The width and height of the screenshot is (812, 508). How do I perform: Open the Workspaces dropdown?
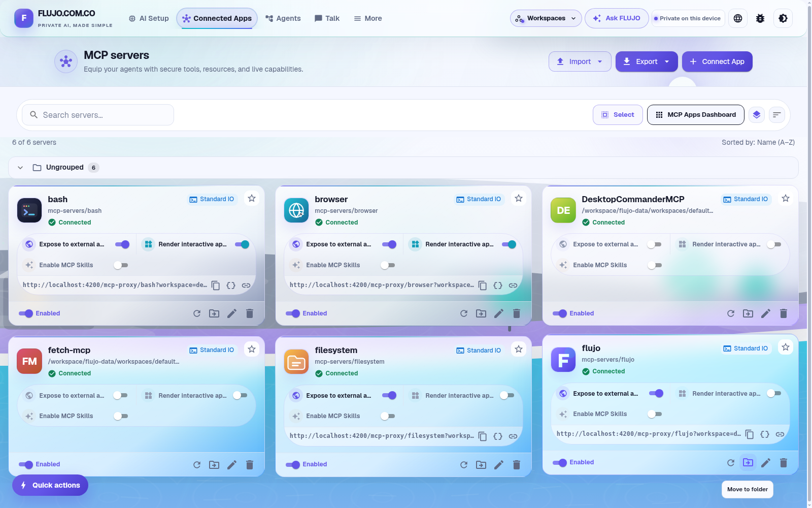click(546, 18)
